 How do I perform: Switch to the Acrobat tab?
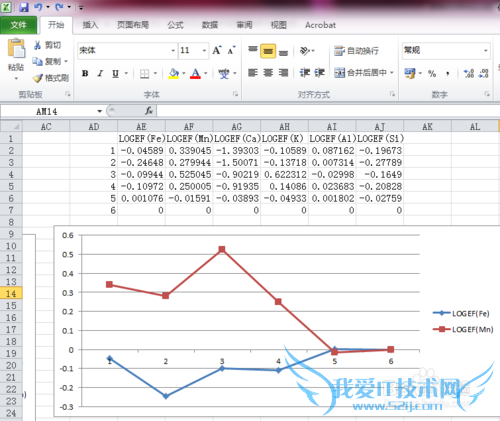click(320, 25)
